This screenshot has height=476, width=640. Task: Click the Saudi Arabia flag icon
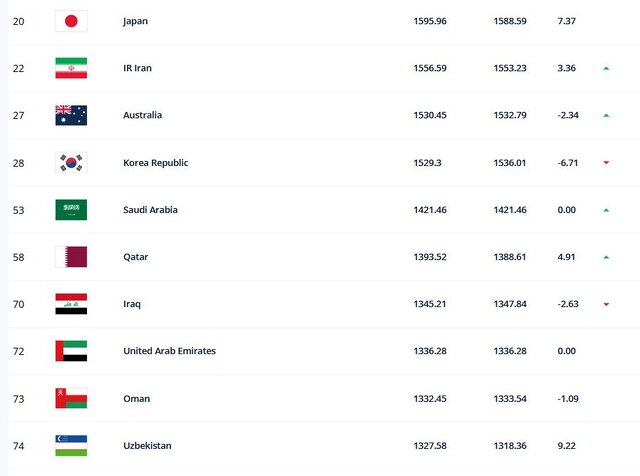(x=71, y=210)
